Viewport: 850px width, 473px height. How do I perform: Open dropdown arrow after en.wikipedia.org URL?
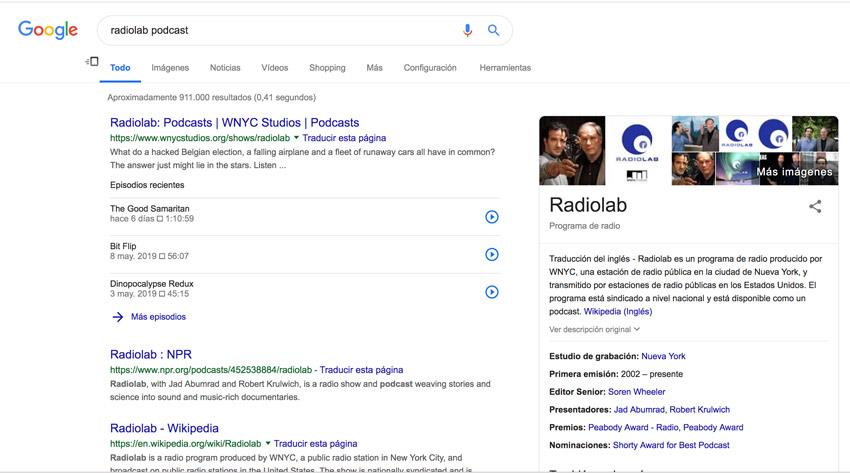(x=268, y=443)
